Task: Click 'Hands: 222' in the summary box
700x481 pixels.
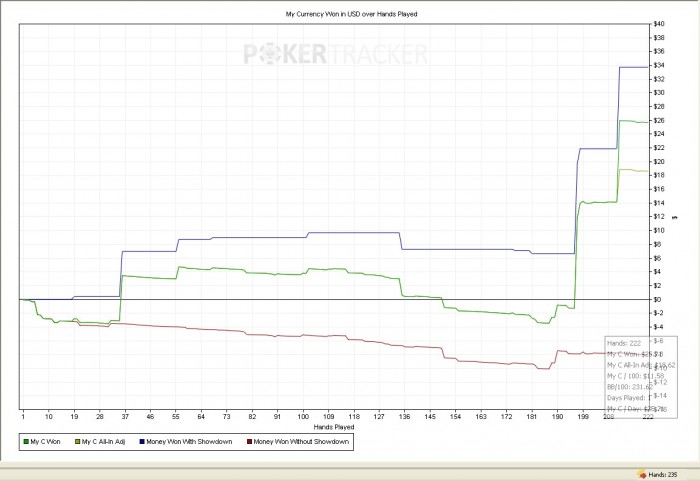Action: tap(624, 343)
